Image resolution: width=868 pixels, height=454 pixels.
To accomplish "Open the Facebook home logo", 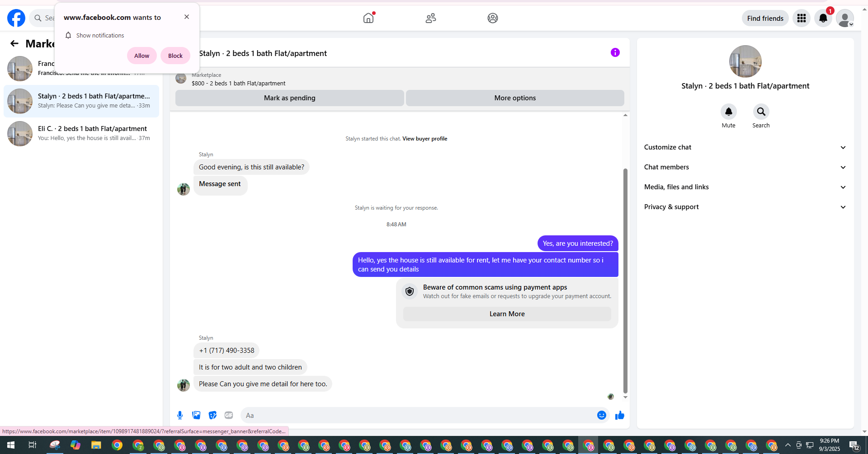I will [x=16, y=18].
